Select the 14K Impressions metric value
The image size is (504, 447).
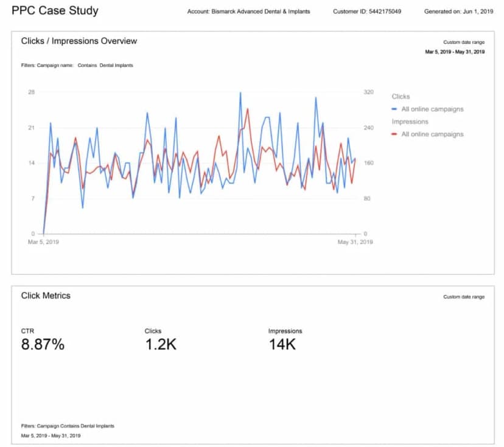point(282,345)
